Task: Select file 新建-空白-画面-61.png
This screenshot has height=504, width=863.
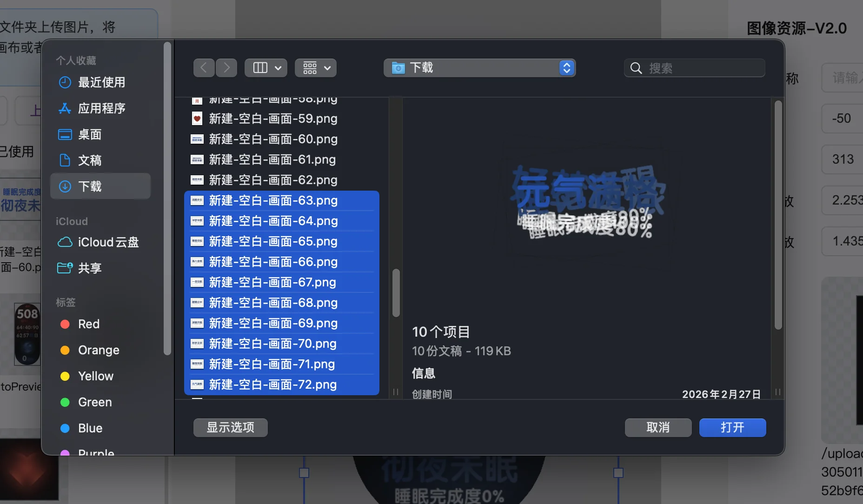Action: click(272, 159)
